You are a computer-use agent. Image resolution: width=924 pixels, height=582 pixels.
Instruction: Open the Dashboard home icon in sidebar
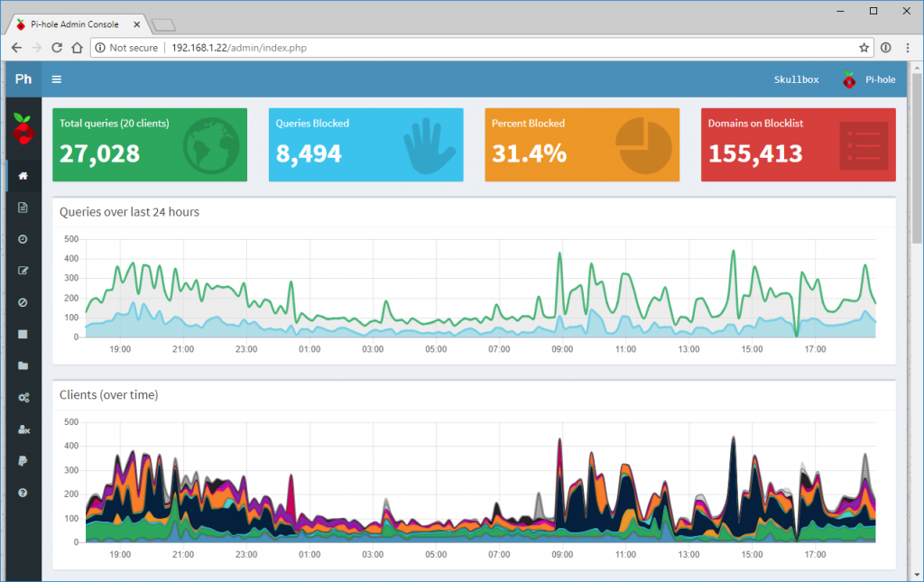tap(23, 176)
